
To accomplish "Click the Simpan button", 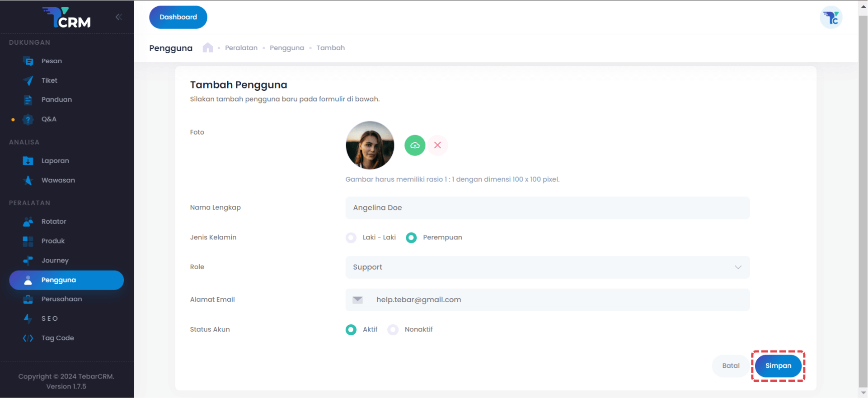I will [x=778, y=366].
